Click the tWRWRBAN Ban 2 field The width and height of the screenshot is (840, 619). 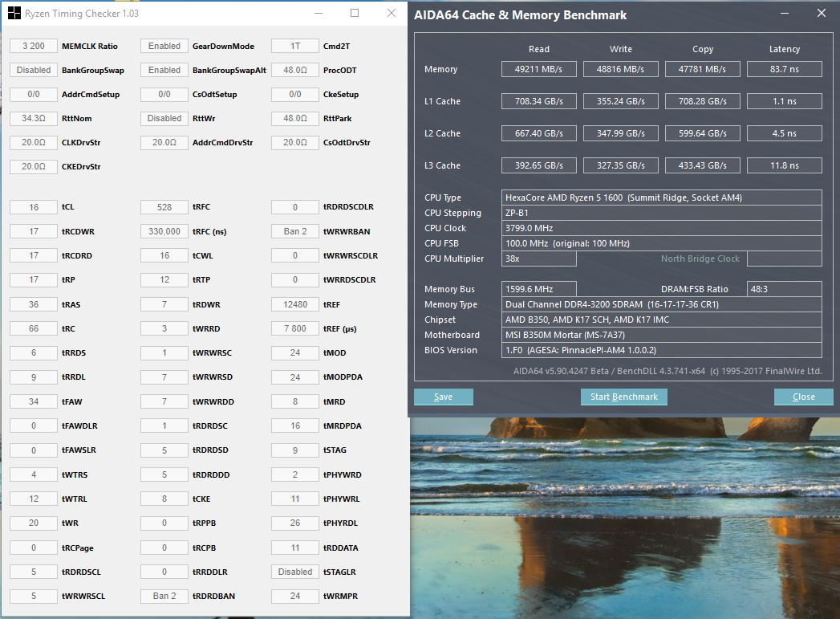[295, 231]
